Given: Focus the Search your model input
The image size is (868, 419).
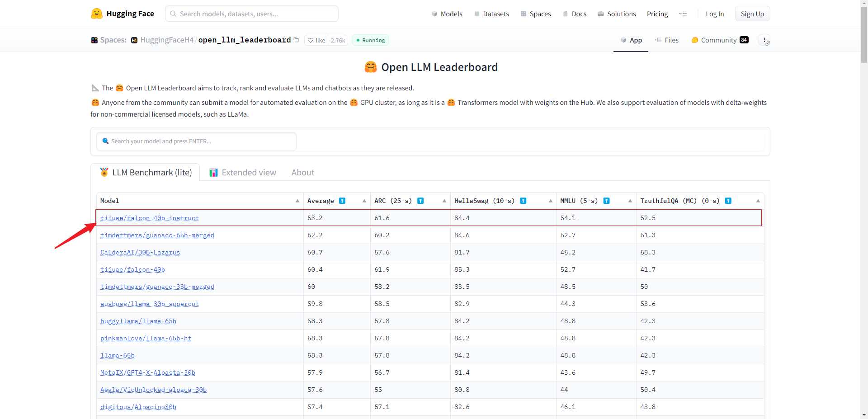Looking at the screenshot, I should click(x=196, y=141).
